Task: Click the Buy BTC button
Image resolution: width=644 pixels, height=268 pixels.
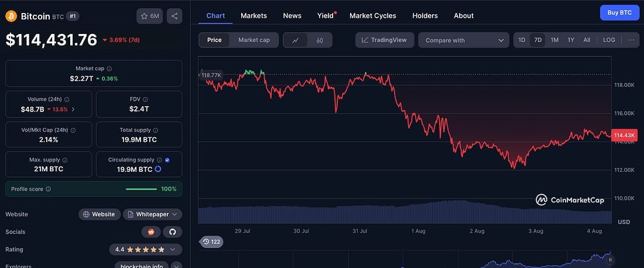Action: [x=619, y=13]
